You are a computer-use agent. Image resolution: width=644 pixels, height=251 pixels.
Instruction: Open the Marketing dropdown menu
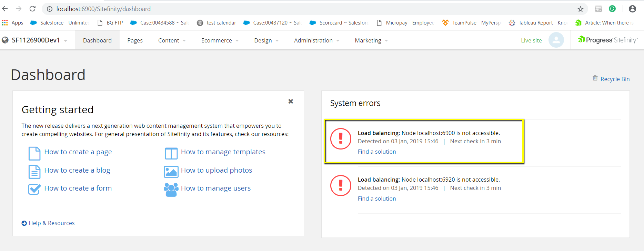coord(372,40)
